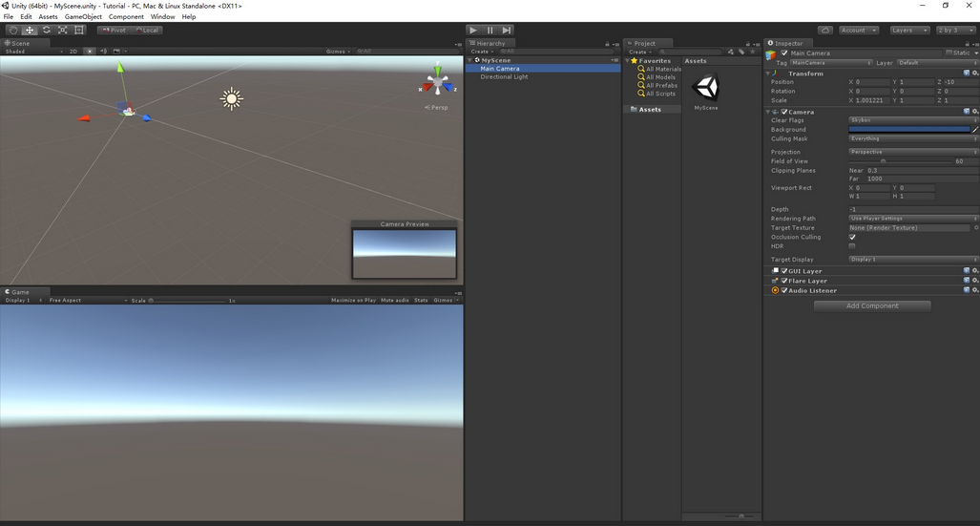Click the green Y axis arrow handle

point(120,66)
